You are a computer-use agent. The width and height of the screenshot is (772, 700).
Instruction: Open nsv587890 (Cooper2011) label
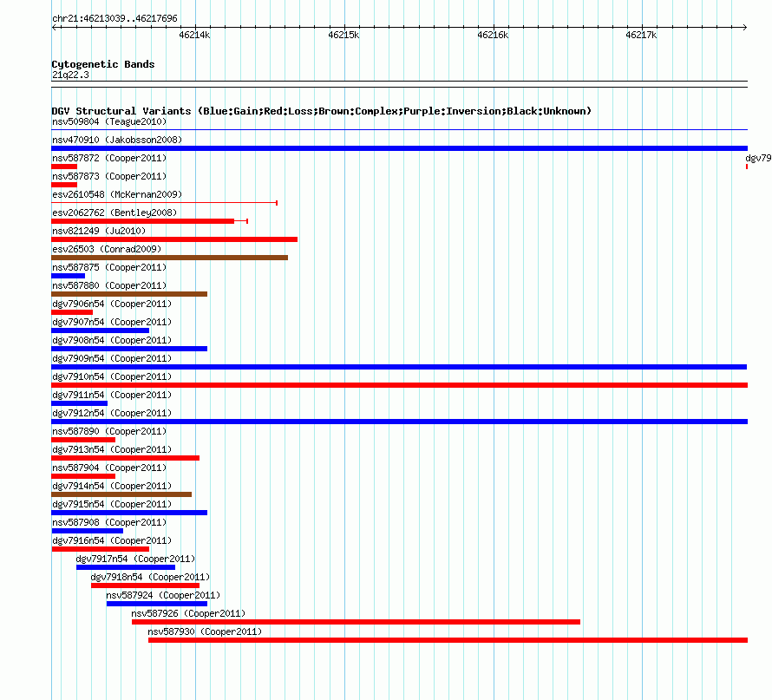tap(109, 431)
